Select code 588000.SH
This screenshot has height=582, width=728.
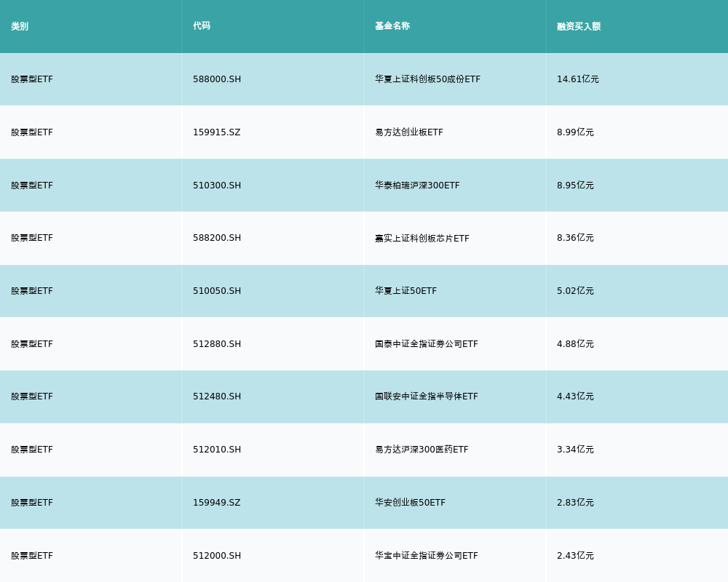click(217, 79)
